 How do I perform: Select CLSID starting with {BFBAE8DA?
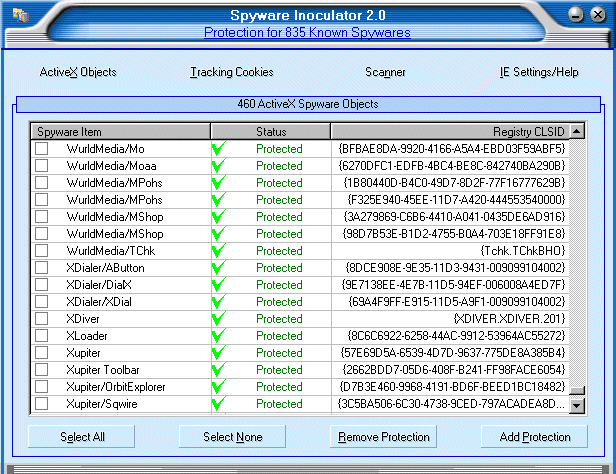click(451, 149)
